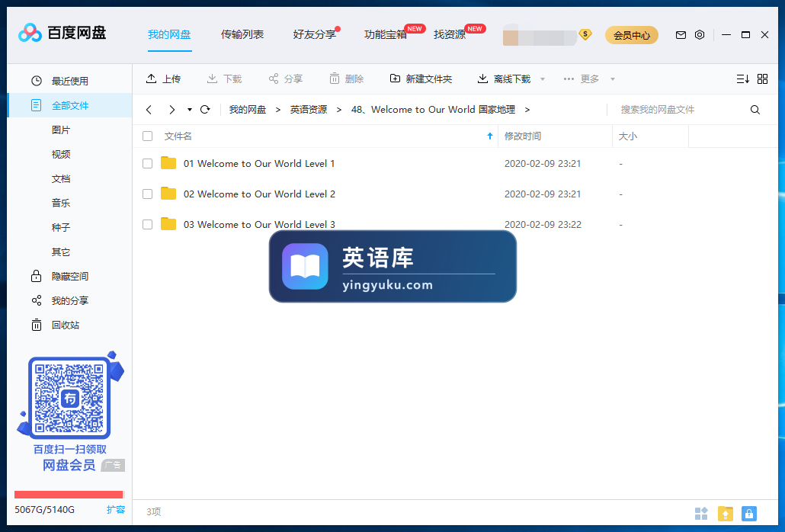Viewport: 785px width, 532px height.
Task: Open the mail messages envelope icon
Action: tap(681, 35)
